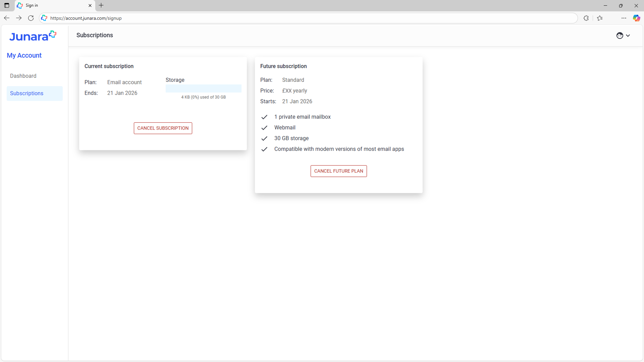Viewport: 644px width, 362px height.
Task: Click the '1 private email mailbox' feature text
Action: [x=302, y=117]
